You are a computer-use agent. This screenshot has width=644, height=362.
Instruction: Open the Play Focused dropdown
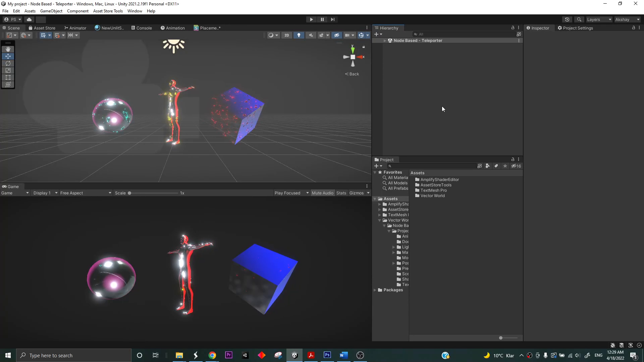coord(291,193)
